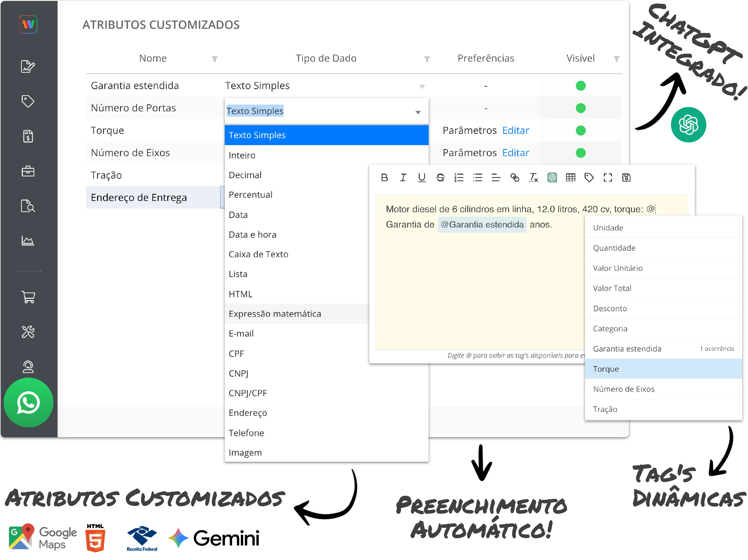The width and height of the screenshot is (748, 560).
Task: Toggle visibility dot for Número de Eixos
Action: click(x=580, y=153)
